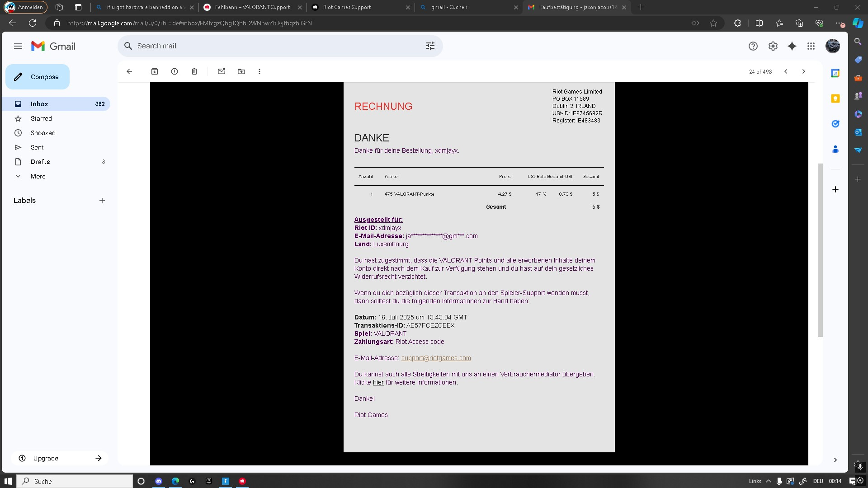The image size is (868, 488).
Task: Open Gemini sparkle assistant icon
Action: (792, 46)
